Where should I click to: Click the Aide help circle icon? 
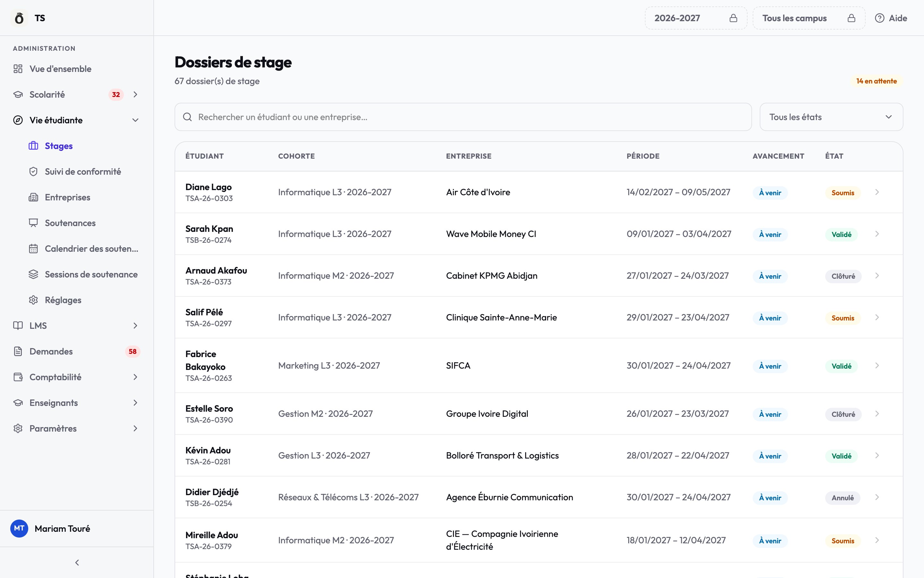[x=880, y=18]
